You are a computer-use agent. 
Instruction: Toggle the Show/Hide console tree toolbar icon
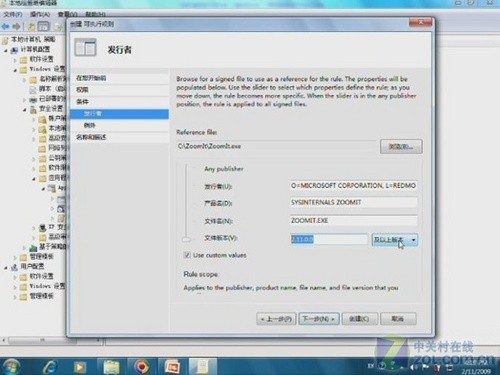click(43, 27)
